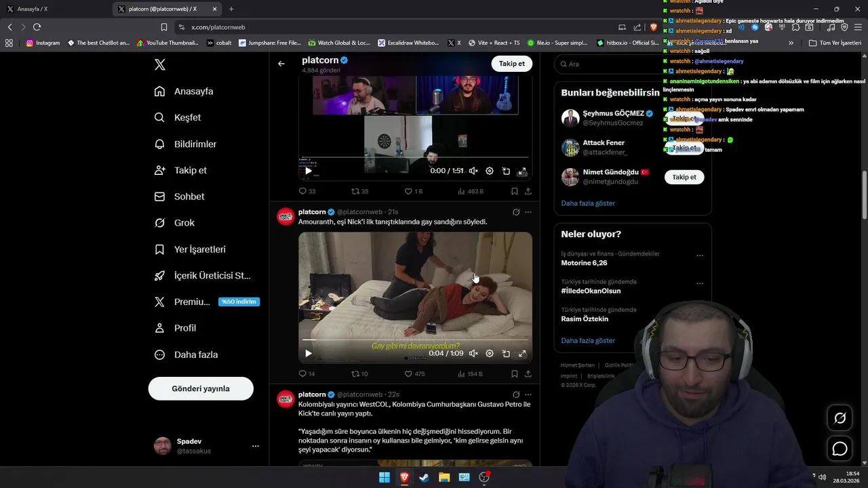Screen dimensions: 868x488
Task: Open Premium in the sidebar
Action: pyautogui.click(x=206, y=302)
